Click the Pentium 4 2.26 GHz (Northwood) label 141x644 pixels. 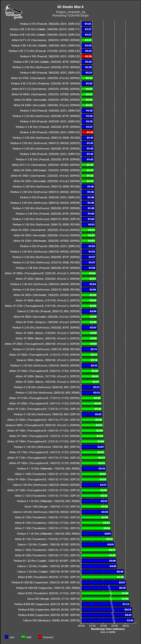click(46, 349)
